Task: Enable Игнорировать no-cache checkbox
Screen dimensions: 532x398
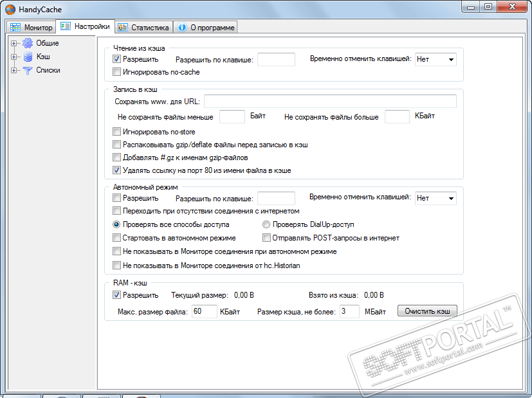Action: coord(116,72)
